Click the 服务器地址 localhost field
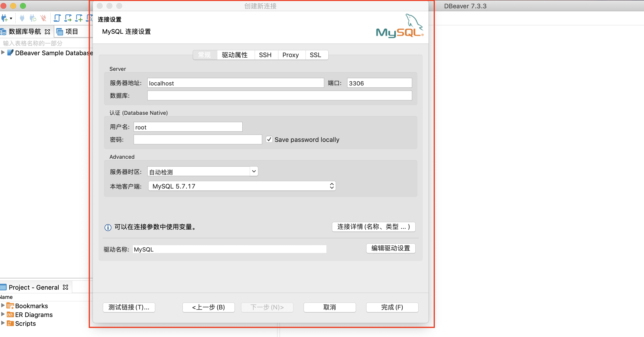This screenshot has width=644, height=337. tap(236, 83)
